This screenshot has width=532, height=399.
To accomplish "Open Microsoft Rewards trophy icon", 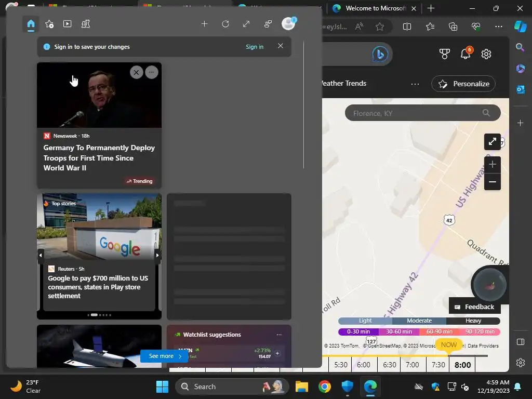I will [x=445, y=54].
